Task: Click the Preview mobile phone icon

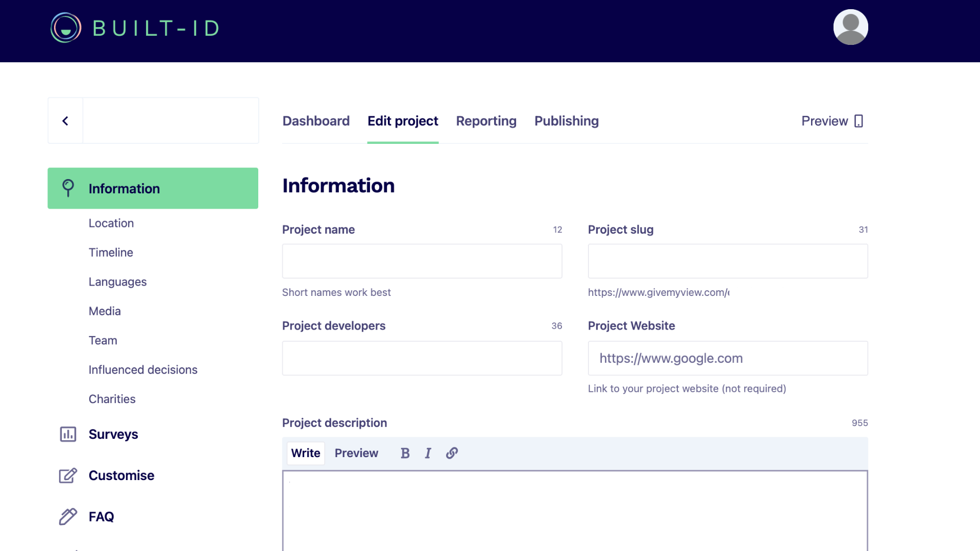Action: (x=859, y=121)
